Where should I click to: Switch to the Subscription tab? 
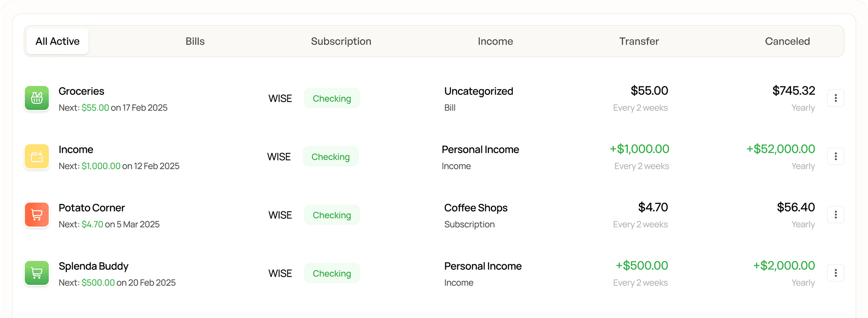341,41
